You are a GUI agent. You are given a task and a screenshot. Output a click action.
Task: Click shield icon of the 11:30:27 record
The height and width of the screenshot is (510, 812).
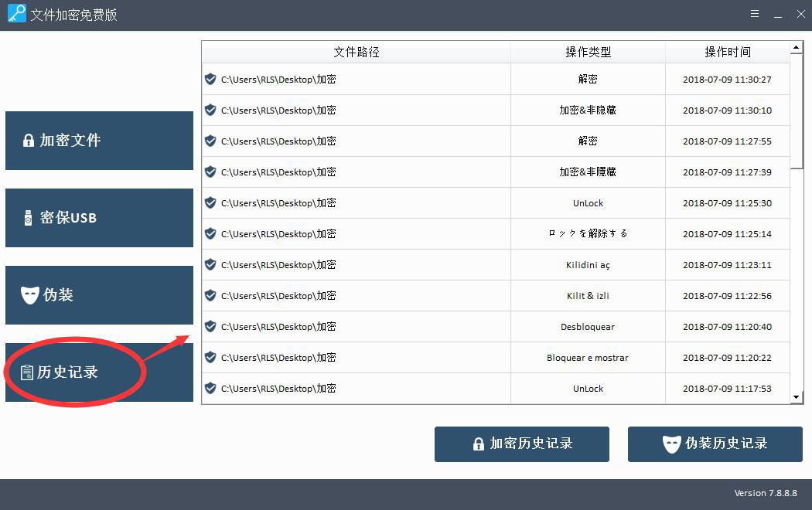[210, 79]
